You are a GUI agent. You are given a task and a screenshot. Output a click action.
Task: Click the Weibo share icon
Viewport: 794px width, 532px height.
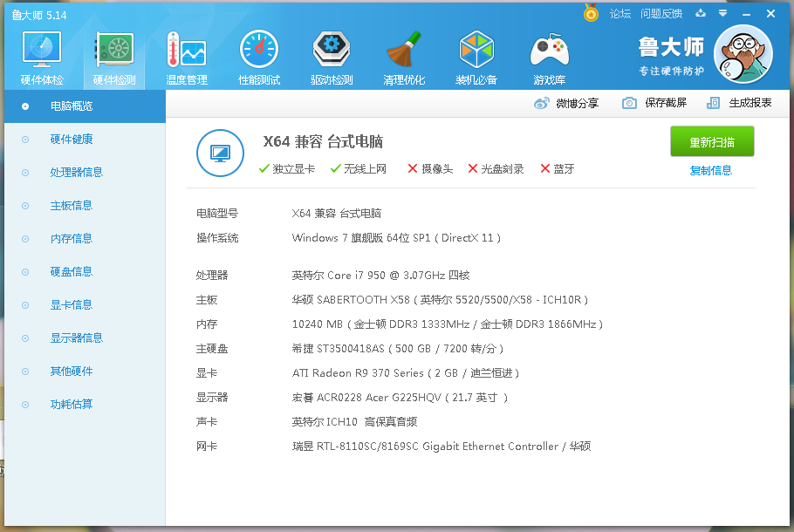541,103
